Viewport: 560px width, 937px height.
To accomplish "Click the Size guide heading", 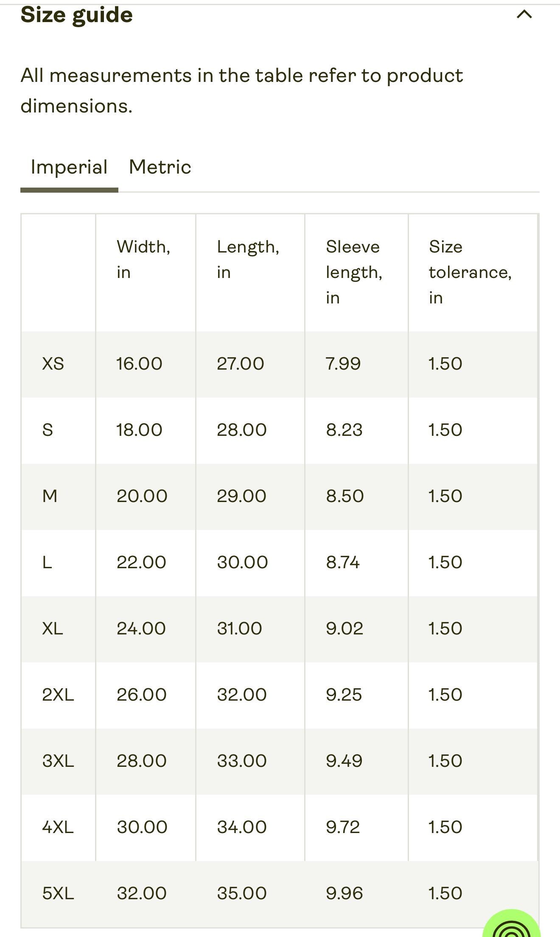I will (77, 15).
